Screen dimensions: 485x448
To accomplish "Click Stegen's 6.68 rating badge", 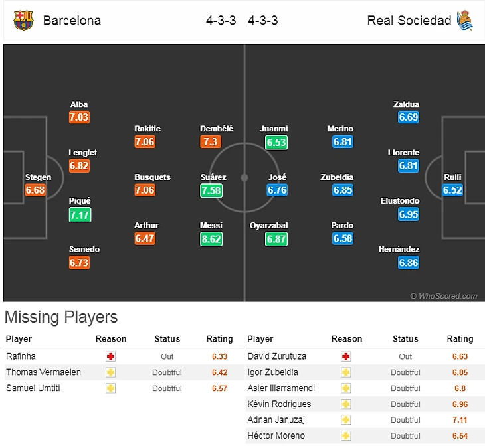I will pos(35,190).
